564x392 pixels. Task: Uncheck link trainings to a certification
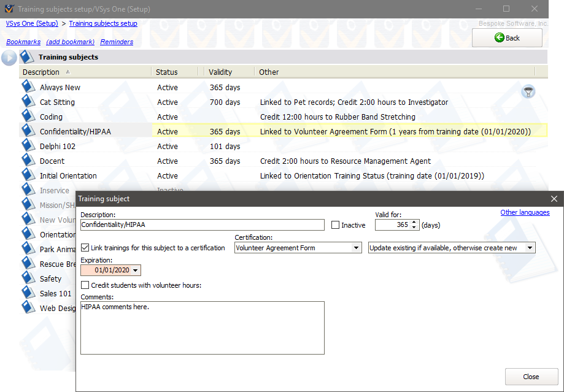pyautogui.click(x=85, y=247)
